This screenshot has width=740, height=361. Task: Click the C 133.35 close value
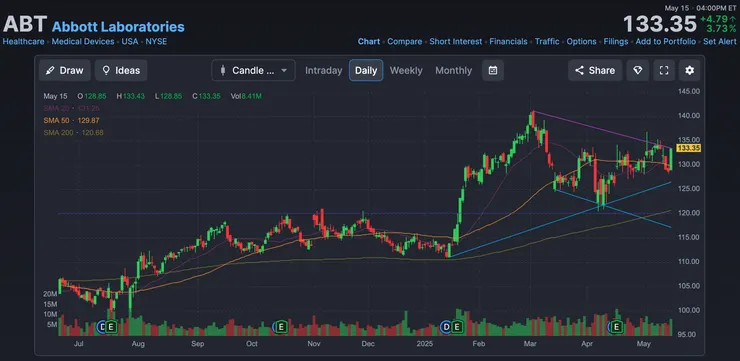[206, 96]
